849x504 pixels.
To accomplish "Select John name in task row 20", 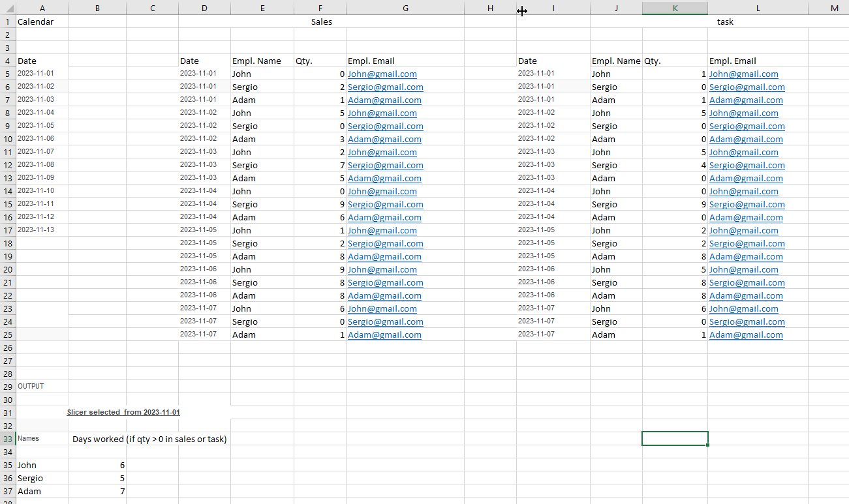I will (x=616, y=269).
